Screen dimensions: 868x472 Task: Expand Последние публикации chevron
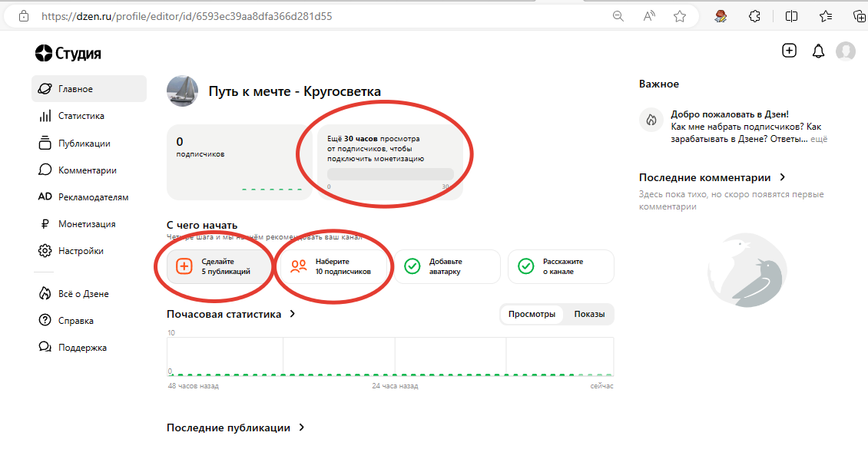coord(302,427)
